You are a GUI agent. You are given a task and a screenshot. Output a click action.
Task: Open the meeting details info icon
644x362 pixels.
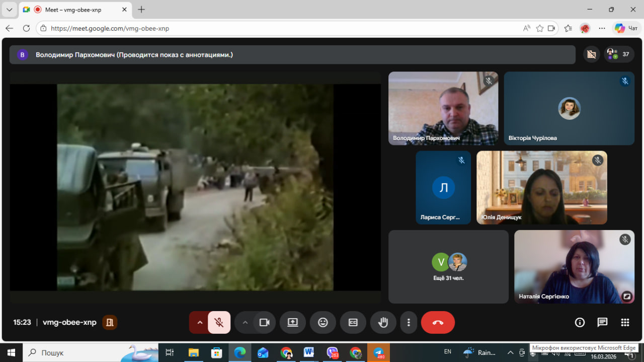(x=580, y=323)
